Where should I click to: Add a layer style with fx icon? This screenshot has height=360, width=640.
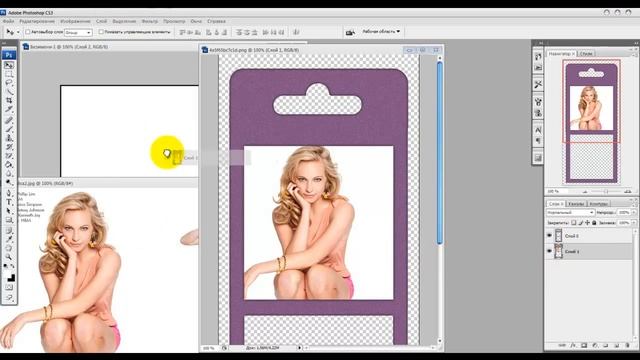click(x=573, y=345)
